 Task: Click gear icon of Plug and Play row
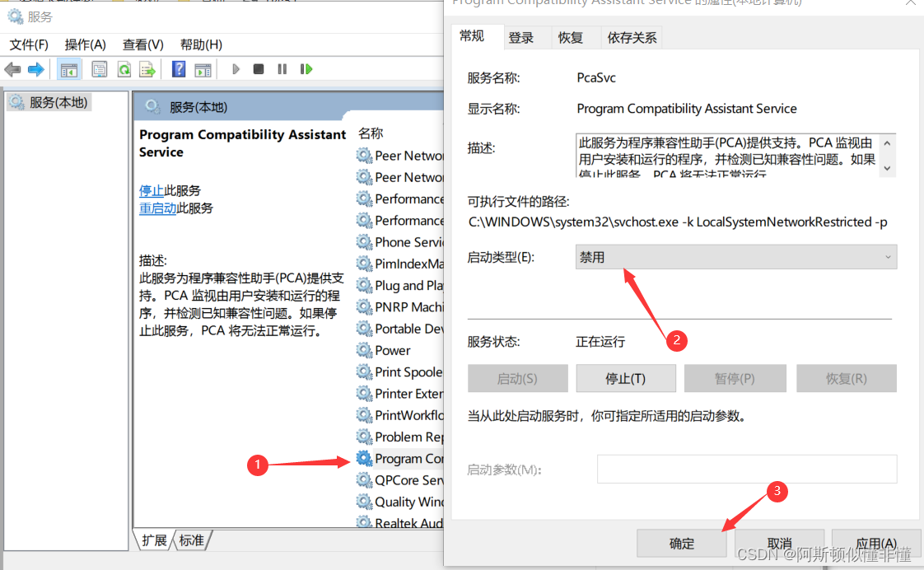pos(364,285)
